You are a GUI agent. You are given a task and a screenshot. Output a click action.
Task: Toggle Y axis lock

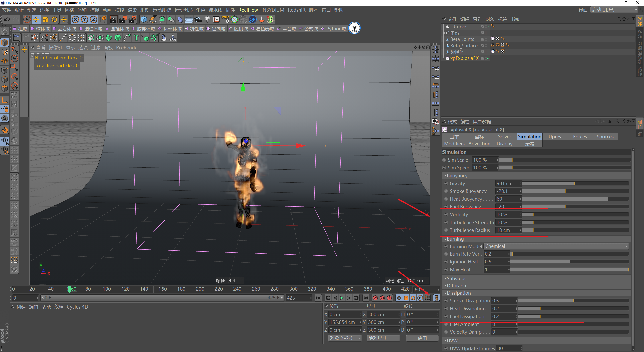click(85, 19)
